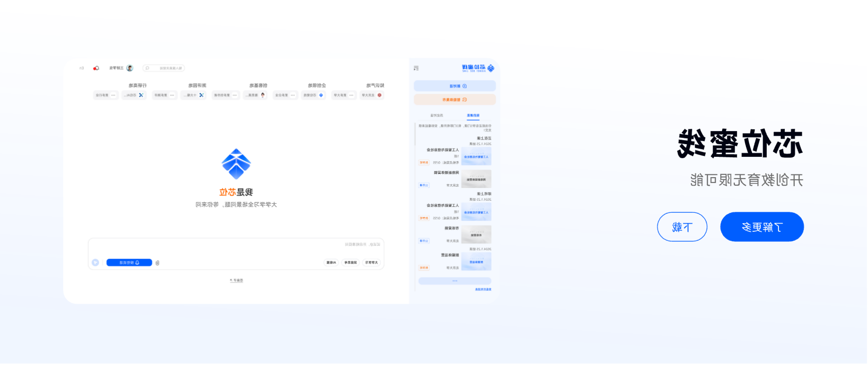Viewport: 868px width, 366px height.
Task: Click the send message arrow icon
Action: [x=95, y=263]
